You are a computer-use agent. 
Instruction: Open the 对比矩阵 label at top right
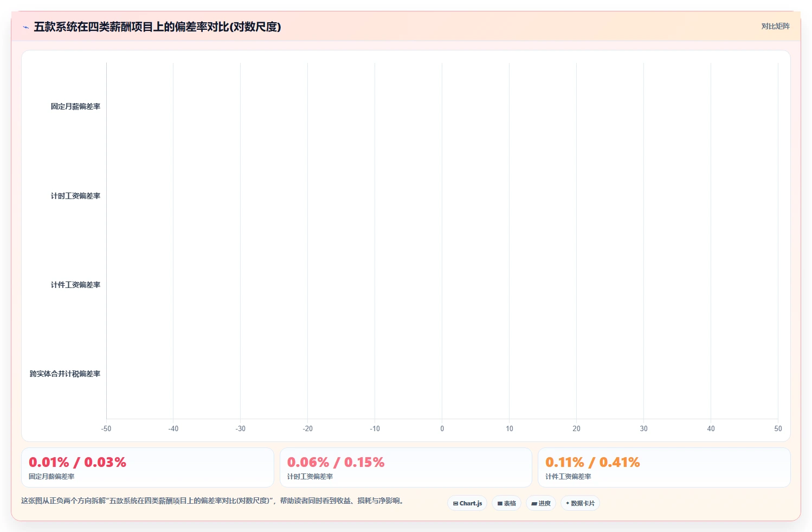click(x=775, y=26)
